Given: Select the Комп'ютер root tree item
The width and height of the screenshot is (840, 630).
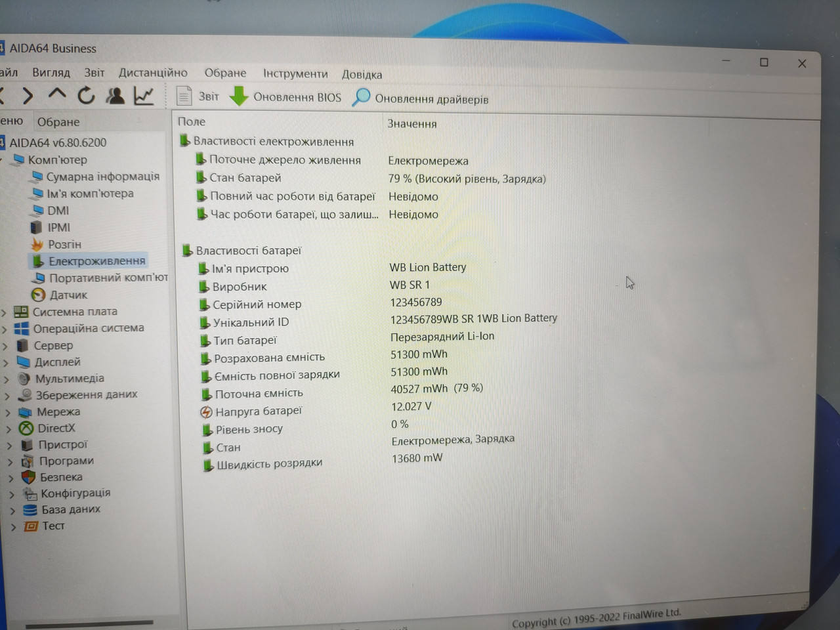Looking at the screenshot, I should (57, 159).
